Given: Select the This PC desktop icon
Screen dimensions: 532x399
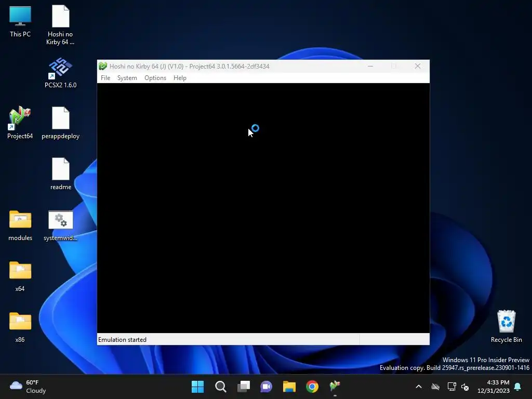Looking at the screenshot, I should tap(20, 22).
